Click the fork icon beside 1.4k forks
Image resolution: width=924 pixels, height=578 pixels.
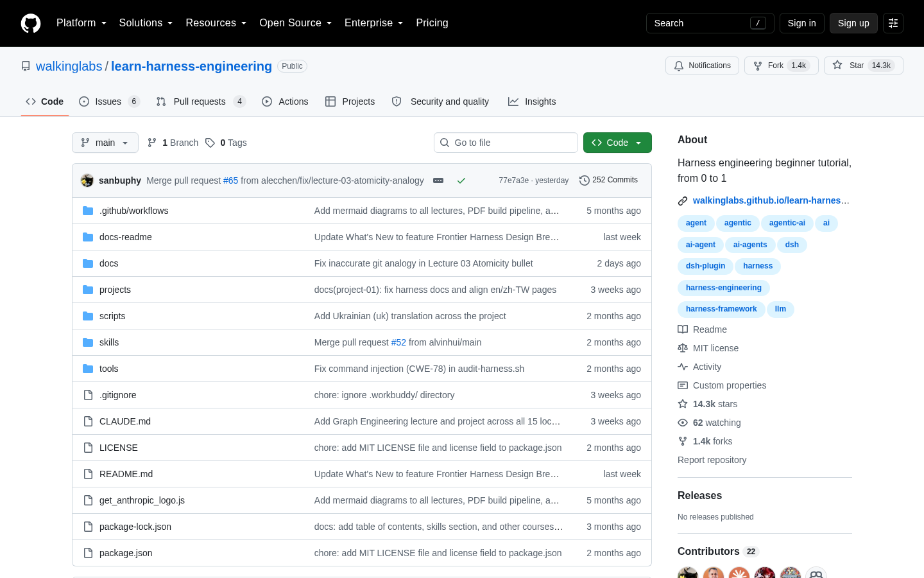point(683,441)
